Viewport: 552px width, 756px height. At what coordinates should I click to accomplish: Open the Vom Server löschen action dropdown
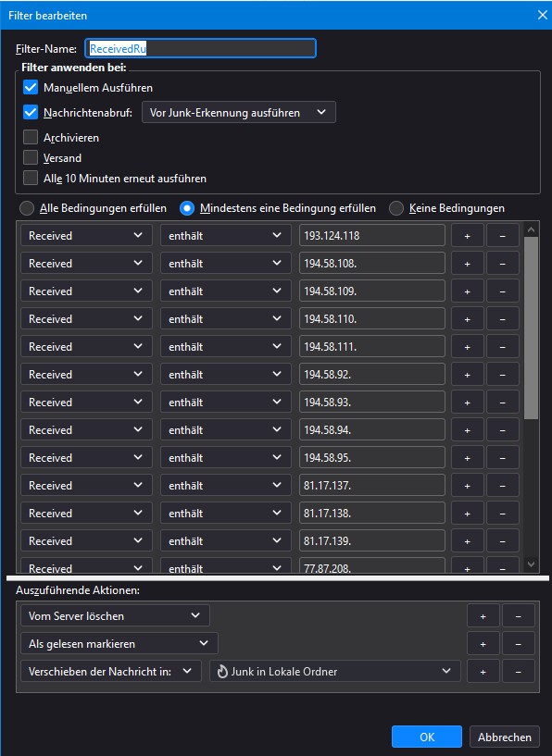(x=115, y=615)
